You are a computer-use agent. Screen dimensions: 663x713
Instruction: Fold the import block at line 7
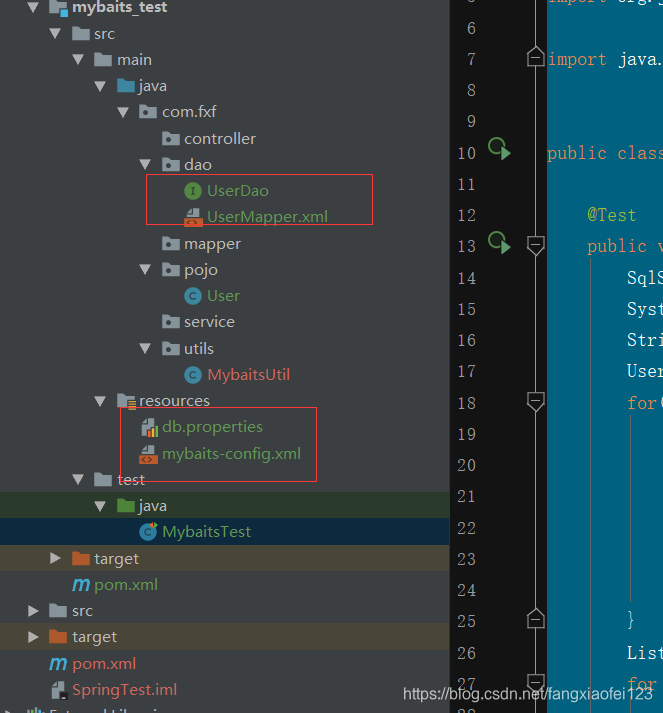pos(536,57)
